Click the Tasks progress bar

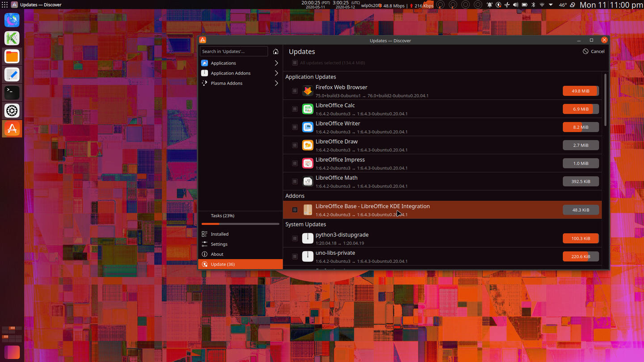pos(240,224)
